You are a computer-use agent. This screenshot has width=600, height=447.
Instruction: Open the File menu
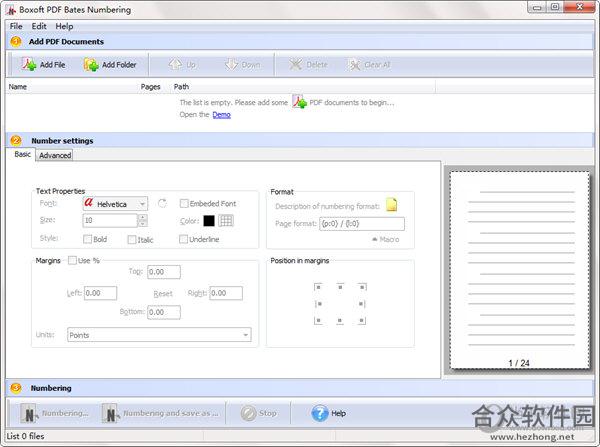pos(16,26)
